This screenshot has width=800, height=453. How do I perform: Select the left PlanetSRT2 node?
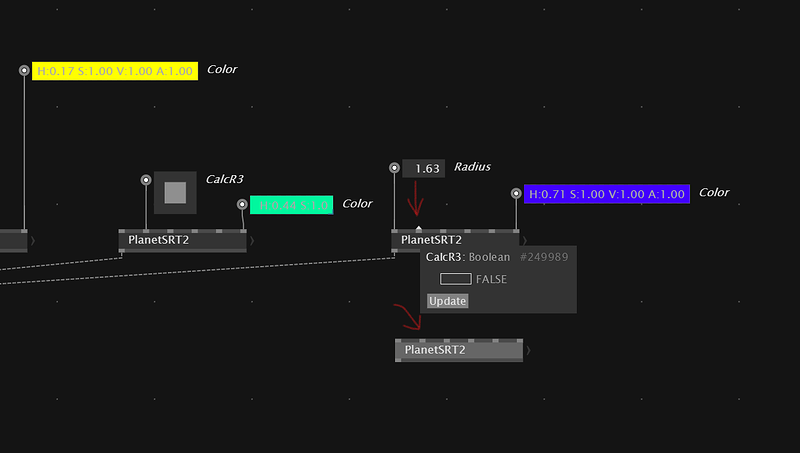[x=181, y=240]
